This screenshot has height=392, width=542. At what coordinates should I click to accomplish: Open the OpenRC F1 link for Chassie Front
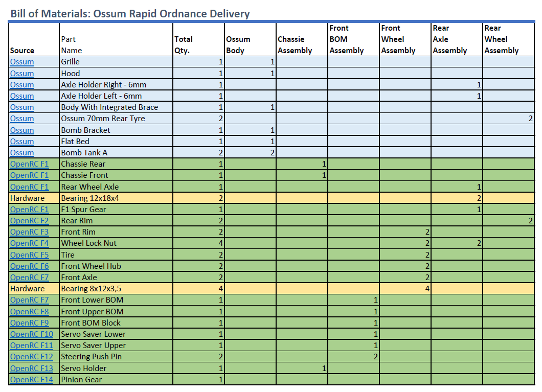pos(29,175)
